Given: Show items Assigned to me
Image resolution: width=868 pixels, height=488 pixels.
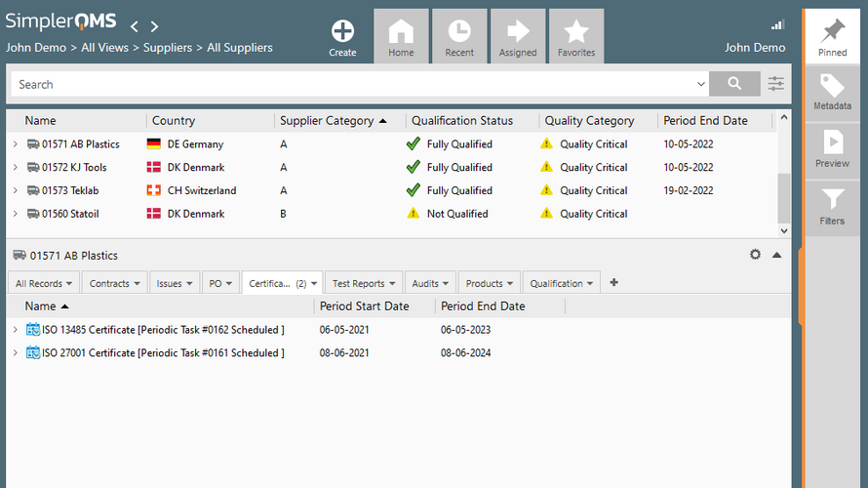Looking at the screenshot, I should (518, 36).
